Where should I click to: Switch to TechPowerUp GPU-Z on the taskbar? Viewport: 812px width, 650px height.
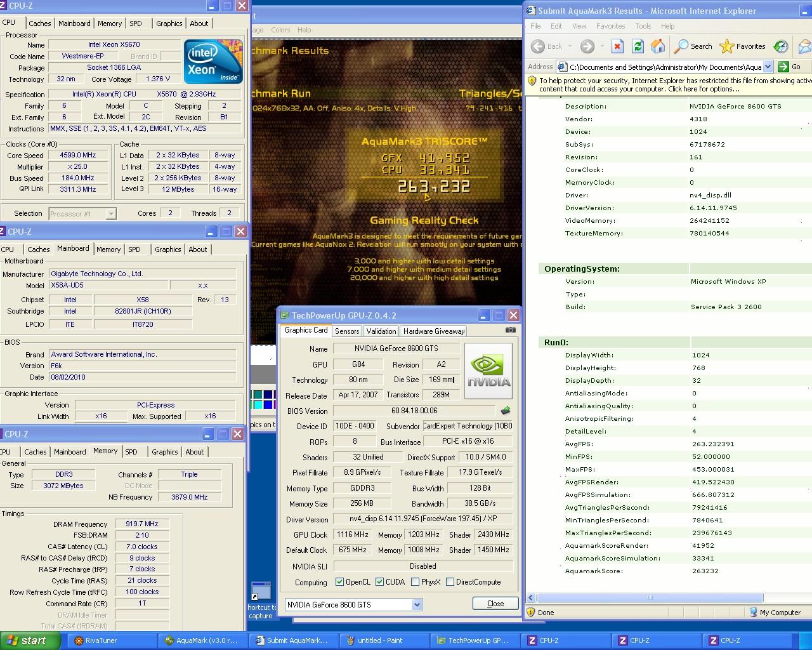click(x=474, y=640)
